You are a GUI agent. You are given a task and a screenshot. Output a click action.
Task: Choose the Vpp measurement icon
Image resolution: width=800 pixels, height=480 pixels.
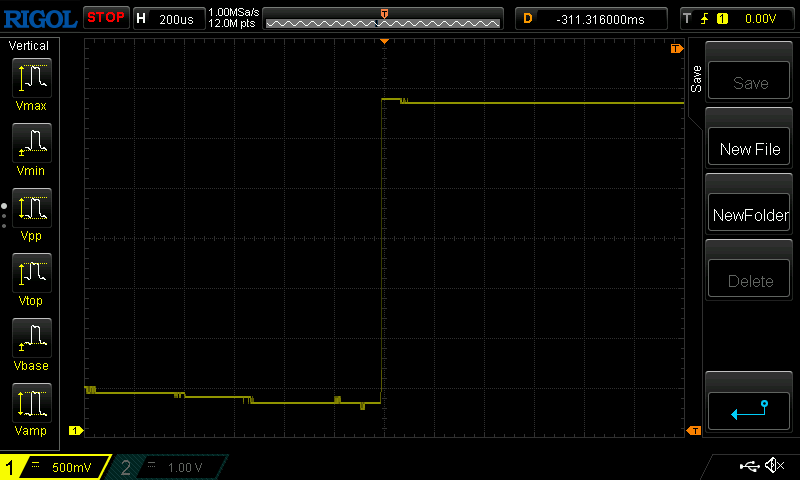tap(30, 212)
